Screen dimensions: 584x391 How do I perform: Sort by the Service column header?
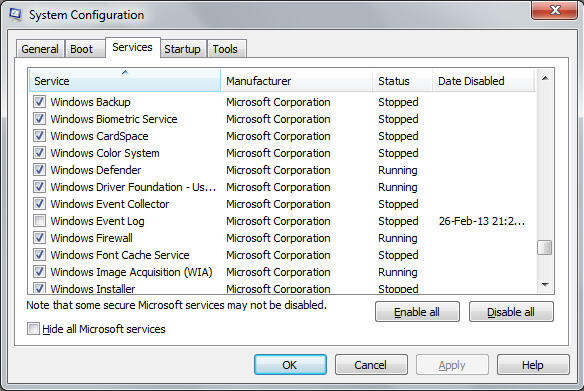[125, 80]
